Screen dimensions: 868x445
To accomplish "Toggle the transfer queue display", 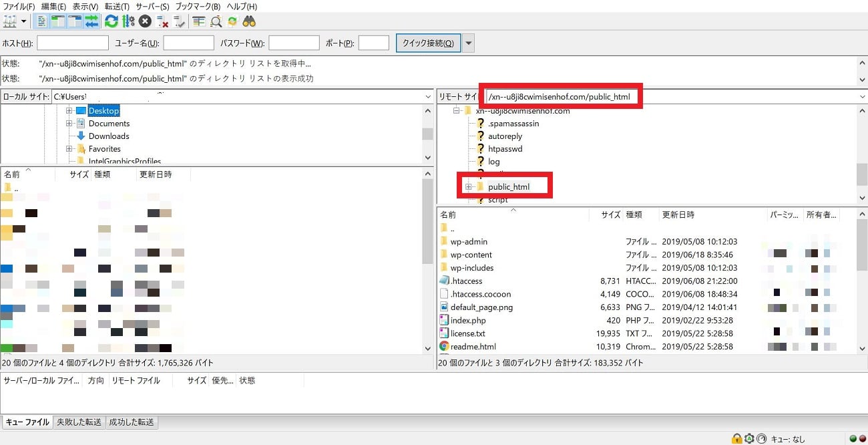I will tap(91, 21).
